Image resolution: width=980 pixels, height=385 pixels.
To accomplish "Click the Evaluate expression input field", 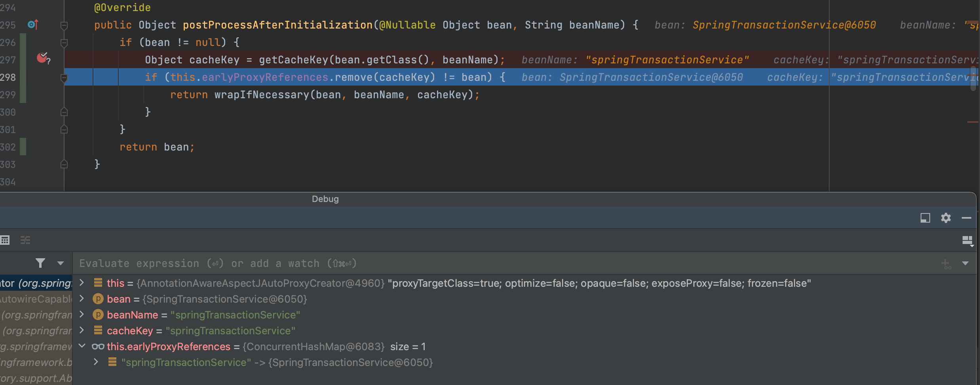I will tap(475, 263).
